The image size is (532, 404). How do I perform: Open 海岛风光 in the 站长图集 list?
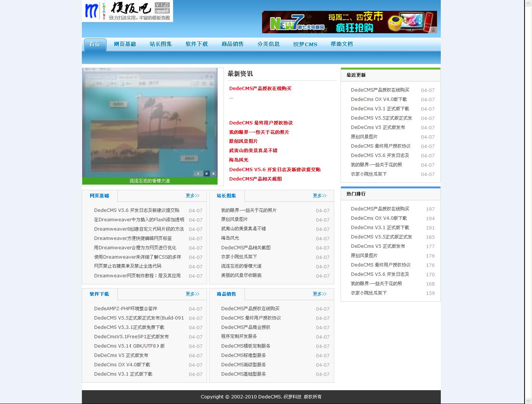click(x=230, y=238)
